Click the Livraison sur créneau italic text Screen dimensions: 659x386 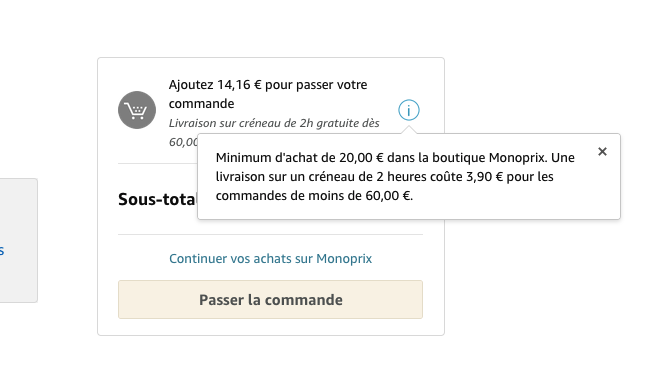[x=274, y=123]
